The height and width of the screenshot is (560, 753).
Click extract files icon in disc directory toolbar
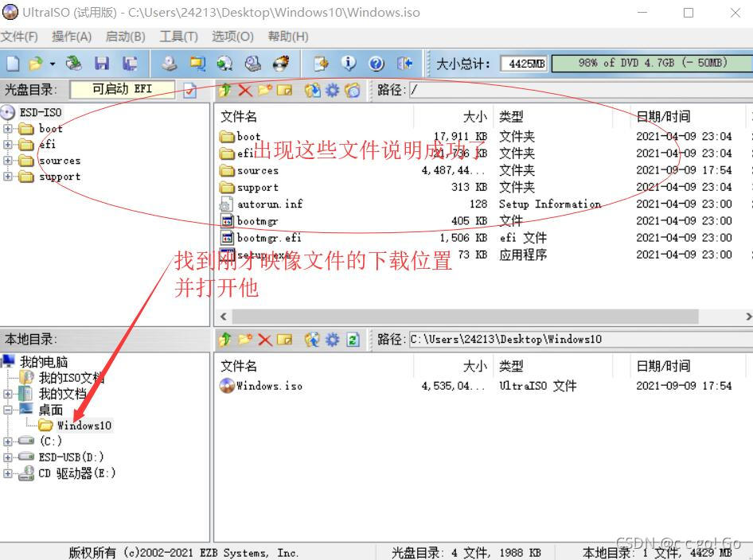pyautogui.click(x=313, y=90)
